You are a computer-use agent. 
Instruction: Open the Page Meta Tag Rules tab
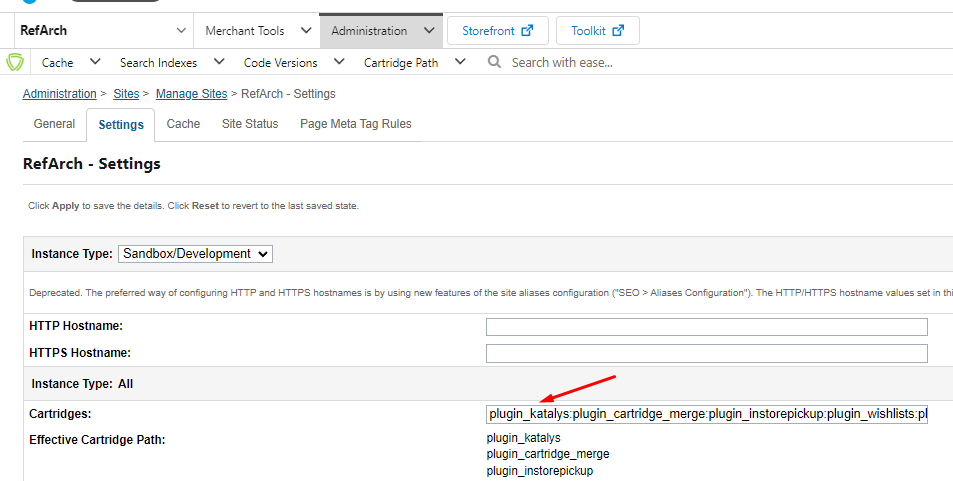pos(355,124)
